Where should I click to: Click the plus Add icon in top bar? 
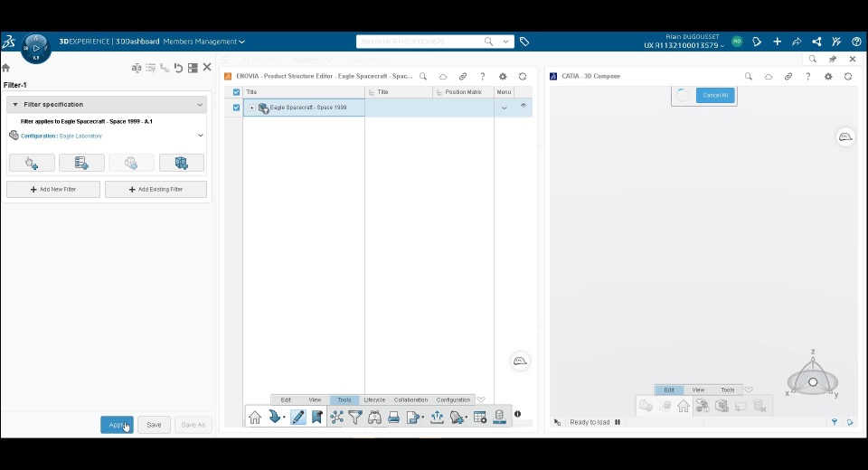pyautogui.click(x=777, y=42)
